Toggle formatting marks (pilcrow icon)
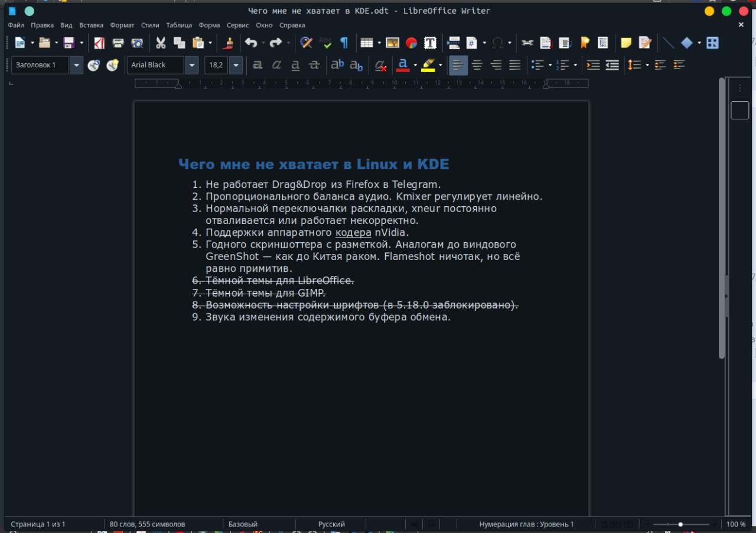Image resolution: width=756 pixels, height=533 pixels. click(344, 43)
